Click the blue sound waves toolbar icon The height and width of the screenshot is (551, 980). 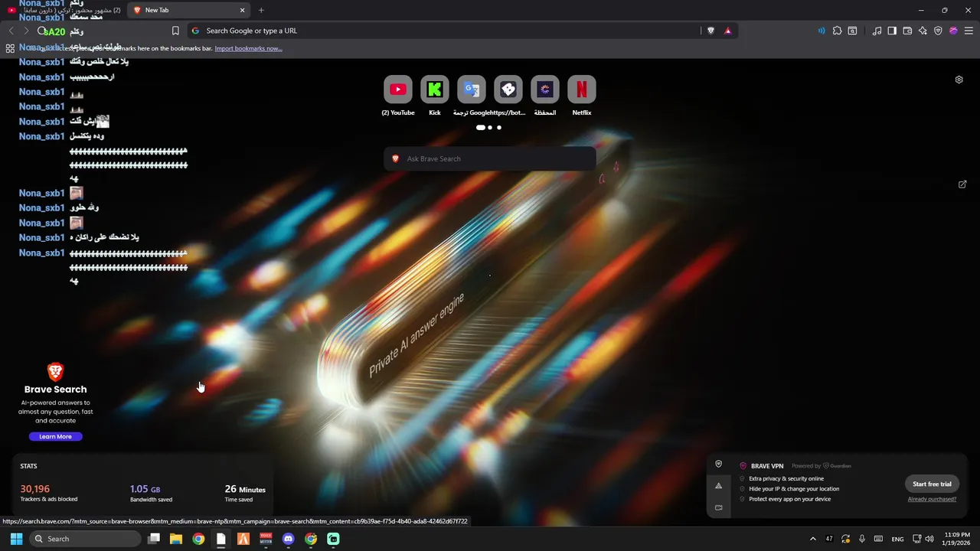[x=822, y=31]
